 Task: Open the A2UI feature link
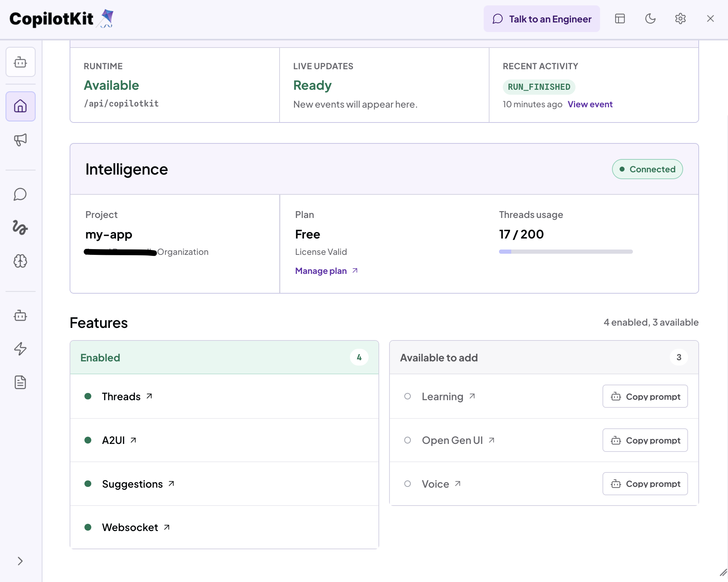click(119, 440)
